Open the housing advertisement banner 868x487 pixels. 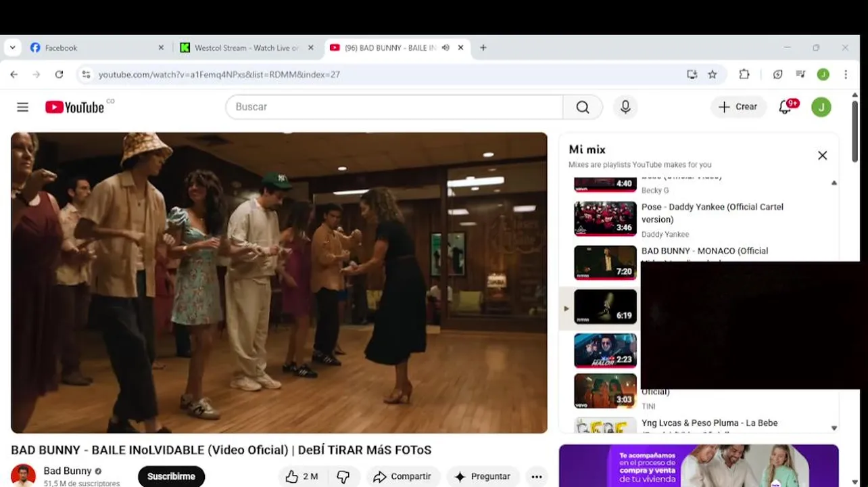[x=699, y=465]
